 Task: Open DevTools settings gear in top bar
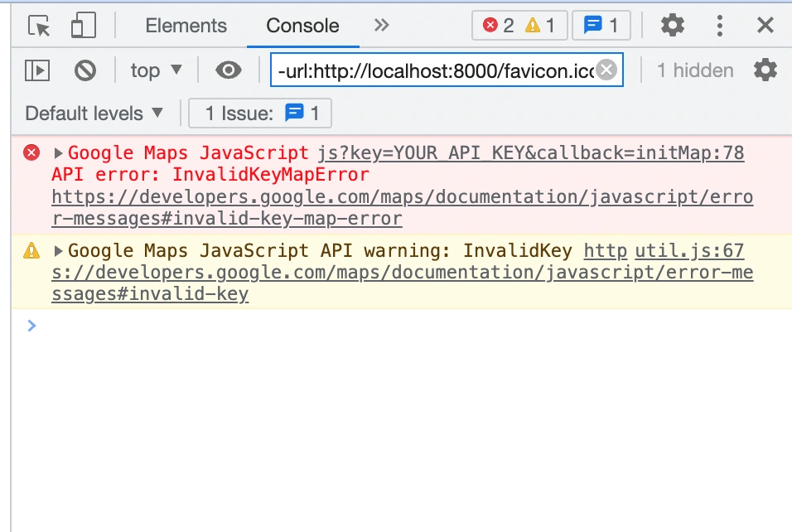[673, 25]
